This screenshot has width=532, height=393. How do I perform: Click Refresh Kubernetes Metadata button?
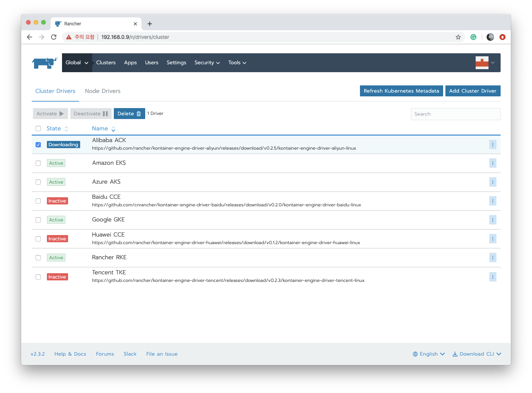[x=402, y=91]
